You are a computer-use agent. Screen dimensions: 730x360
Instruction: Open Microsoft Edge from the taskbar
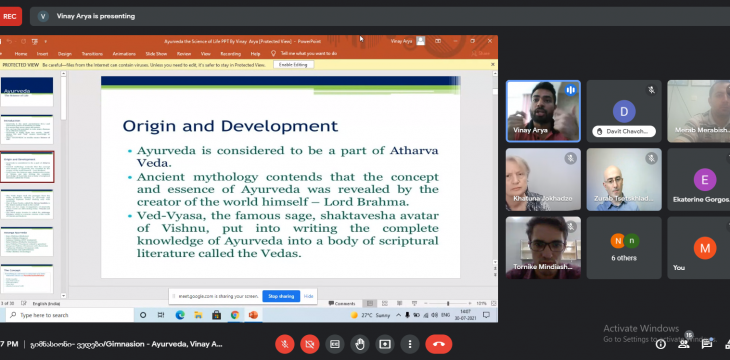point(180,315)
